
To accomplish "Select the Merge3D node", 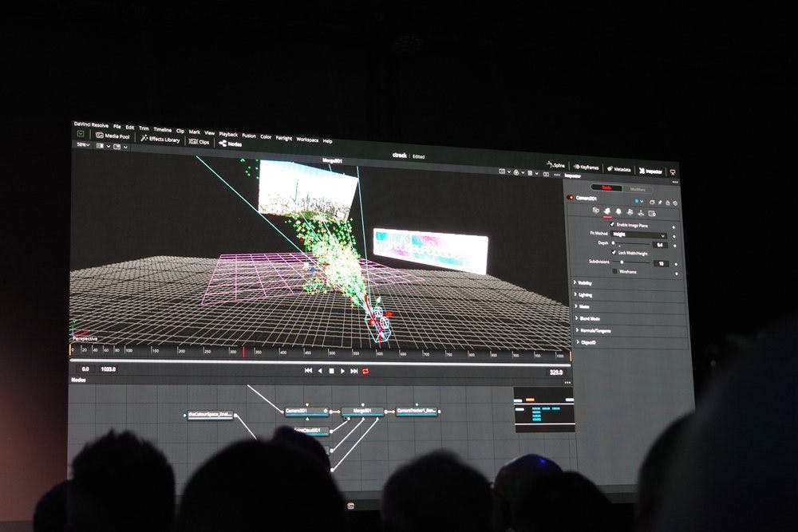I will [x=362, y=412].
